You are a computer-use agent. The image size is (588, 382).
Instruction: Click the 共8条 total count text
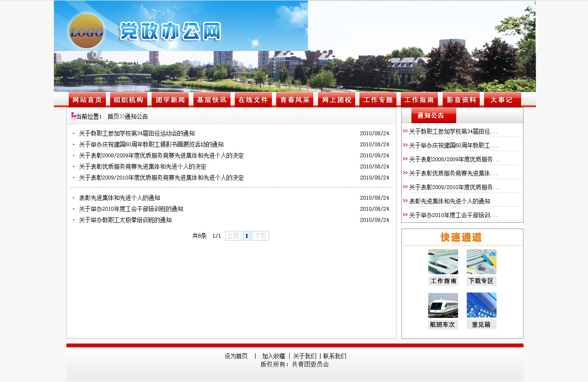coord(199,236)
